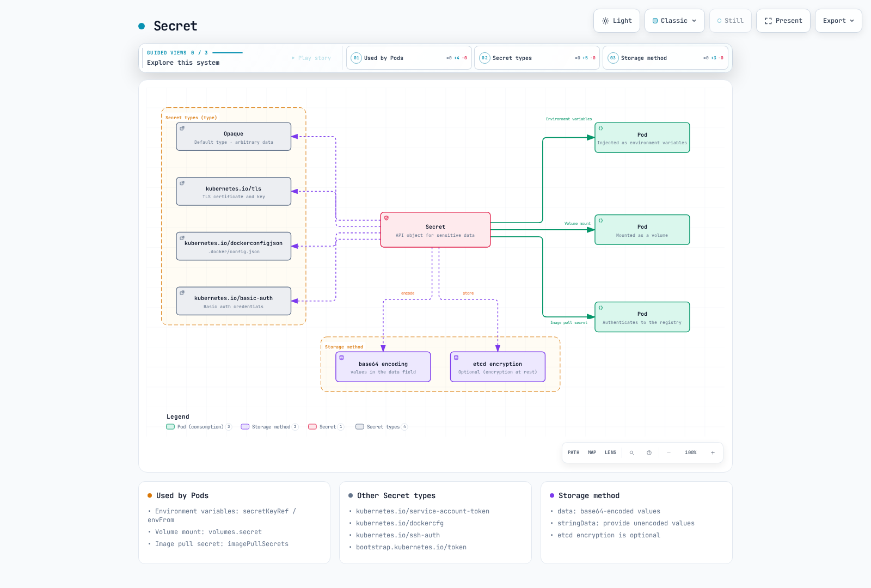Click Play story button
Viewport: 871px width, 588px height.
pyautogui.click(x=311, y=58)
